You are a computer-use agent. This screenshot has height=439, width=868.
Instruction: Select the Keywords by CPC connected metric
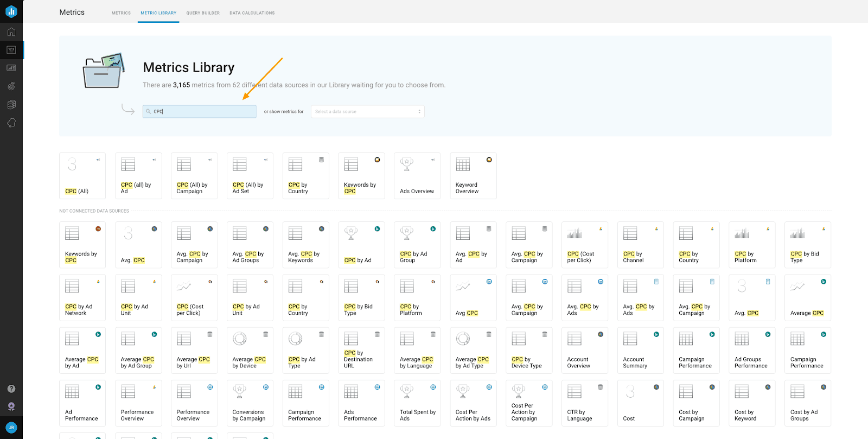(x=361, y=176)
